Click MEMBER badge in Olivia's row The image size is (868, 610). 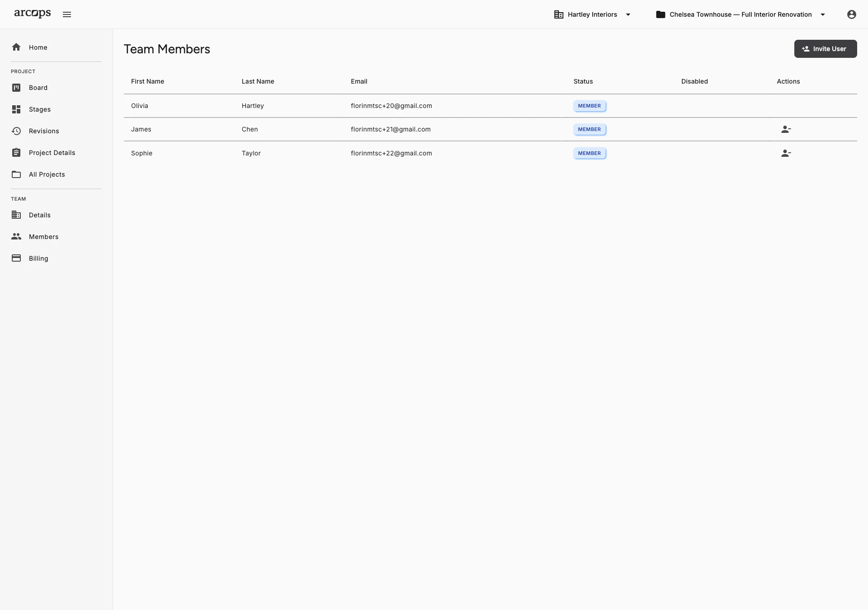(590, 106)
